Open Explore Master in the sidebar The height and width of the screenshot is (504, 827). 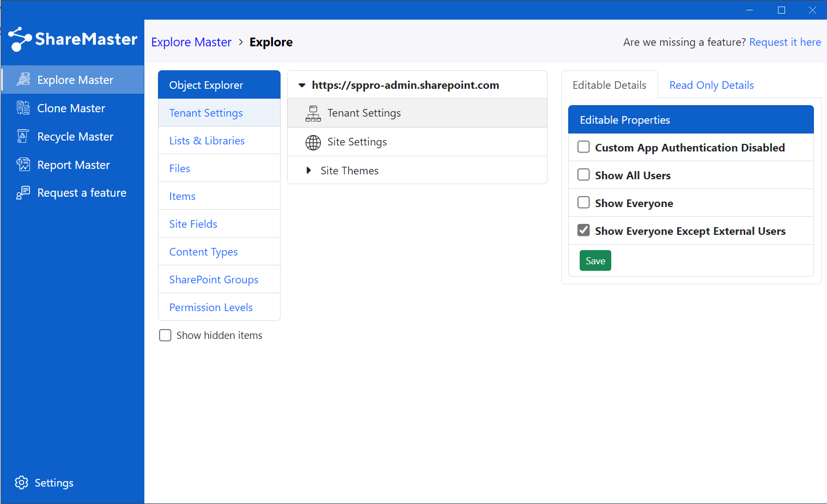tap(73, 80)
